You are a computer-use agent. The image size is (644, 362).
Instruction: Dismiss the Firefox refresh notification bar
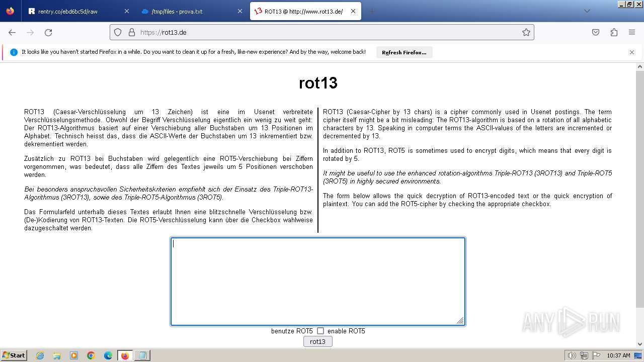pyautogui.click(x=632, y=52)
